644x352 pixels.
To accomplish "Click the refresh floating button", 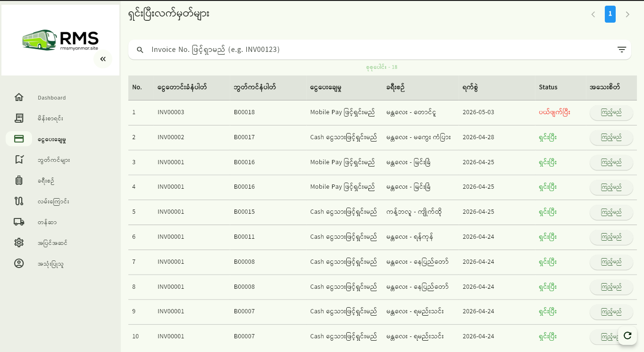I will 627,335.
